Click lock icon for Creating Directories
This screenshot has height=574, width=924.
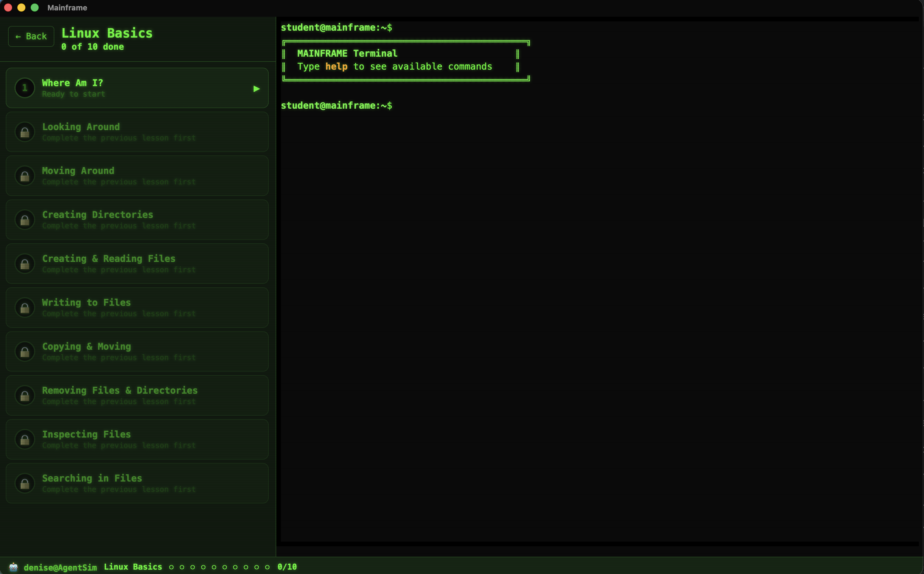point(25,220)
